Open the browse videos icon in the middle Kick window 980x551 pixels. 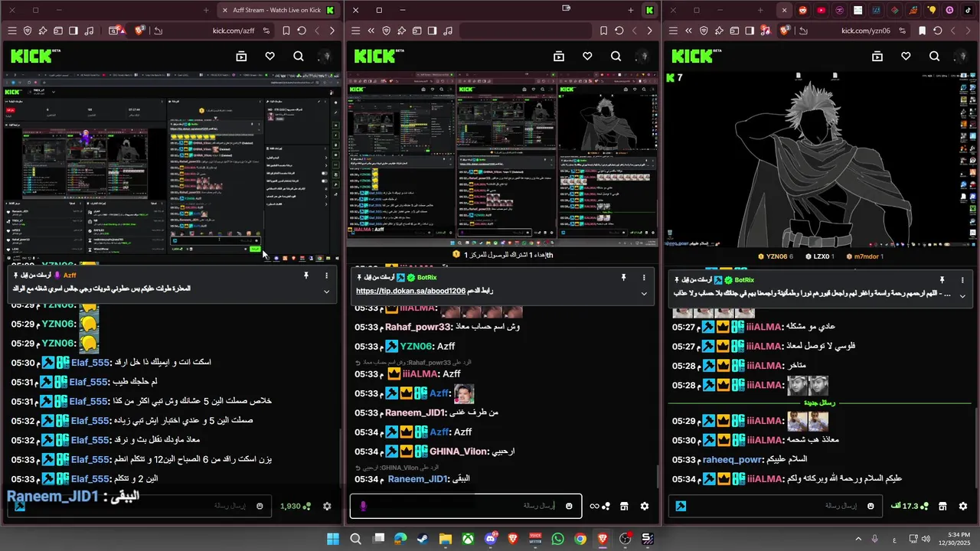pyautogui.click(x=559, y=57)
